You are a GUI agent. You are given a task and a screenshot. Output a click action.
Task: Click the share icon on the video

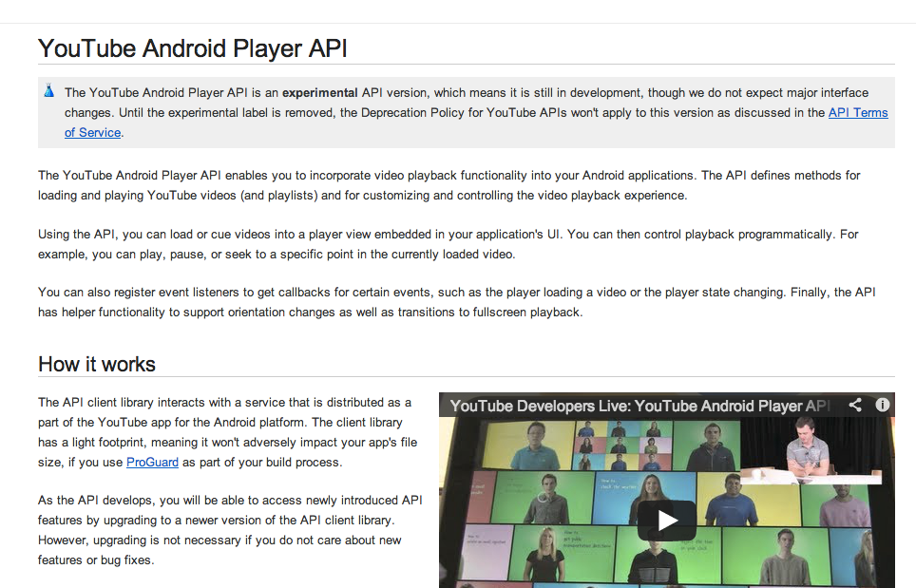click(855, 405)
